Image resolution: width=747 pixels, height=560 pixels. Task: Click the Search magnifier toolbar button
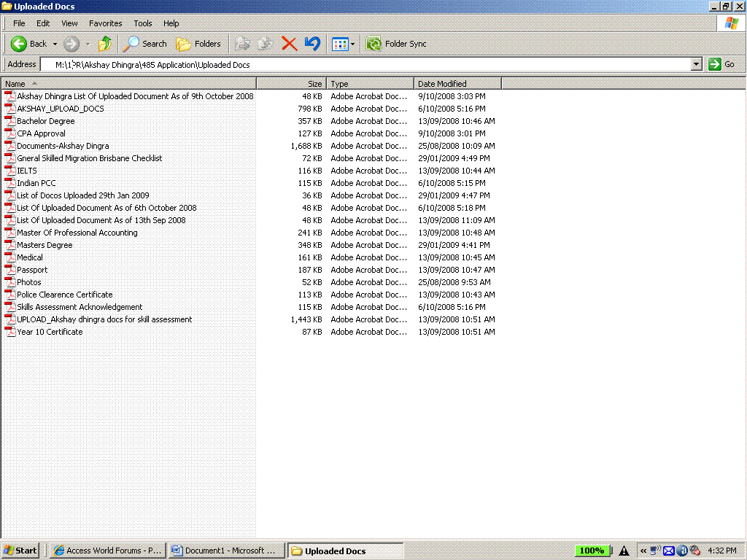pyautogui.click(x=145, y=44)
